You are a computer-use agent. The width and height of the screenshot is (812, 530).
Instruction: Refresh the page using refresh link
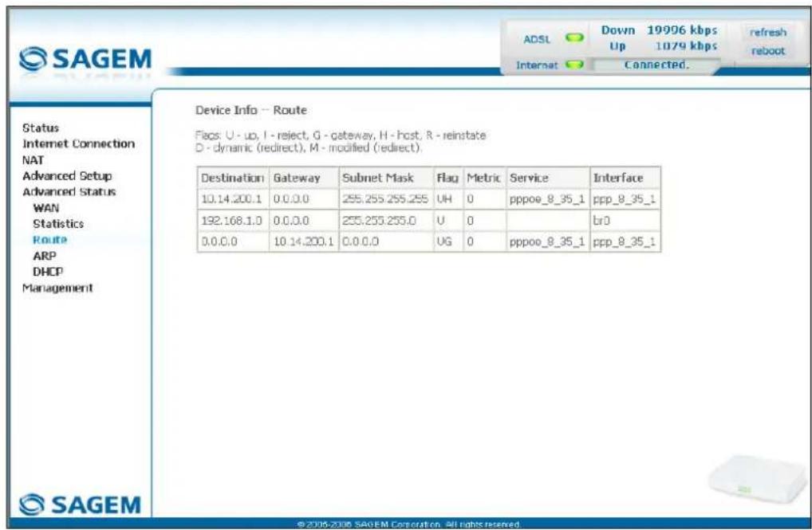click(x=768, y=32)
